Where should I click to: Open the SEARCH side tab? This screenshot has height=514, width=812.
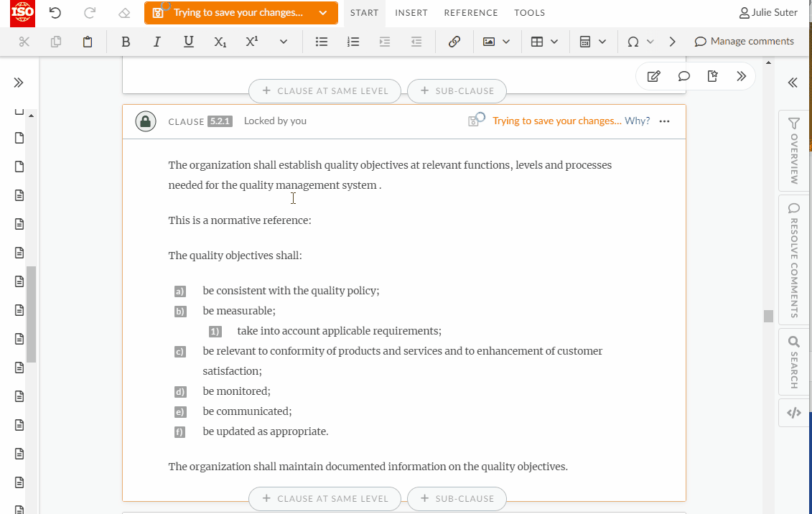tap(793, 363)
